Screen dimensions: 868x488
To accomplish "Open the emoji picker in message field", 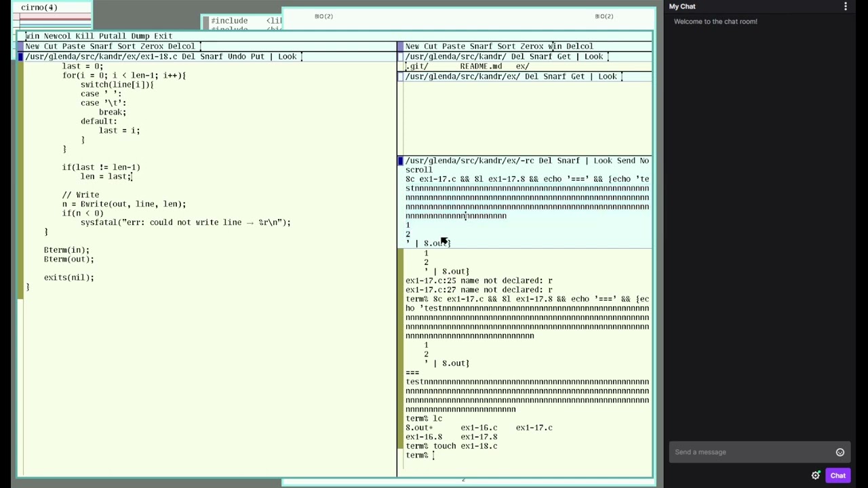I will [840, 452].
